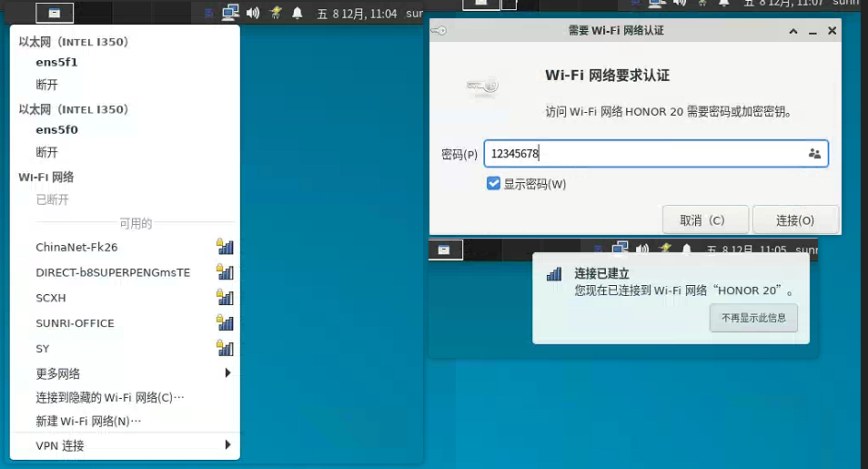Click 断开 under ens5f1
This screenshot has width=868, height=469.
click(47, 85)
